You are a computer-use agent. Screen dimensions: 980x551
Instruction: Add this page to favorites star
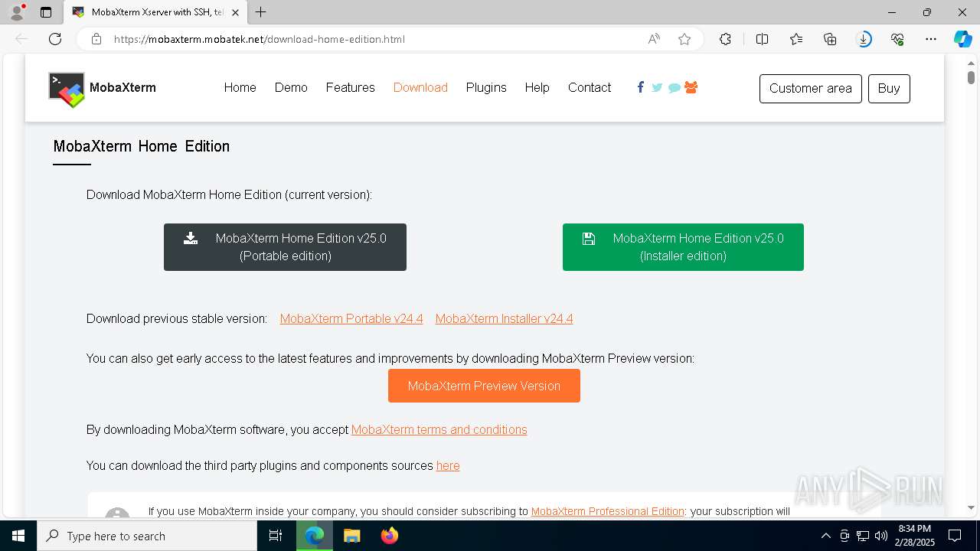[x=684, y=39]
